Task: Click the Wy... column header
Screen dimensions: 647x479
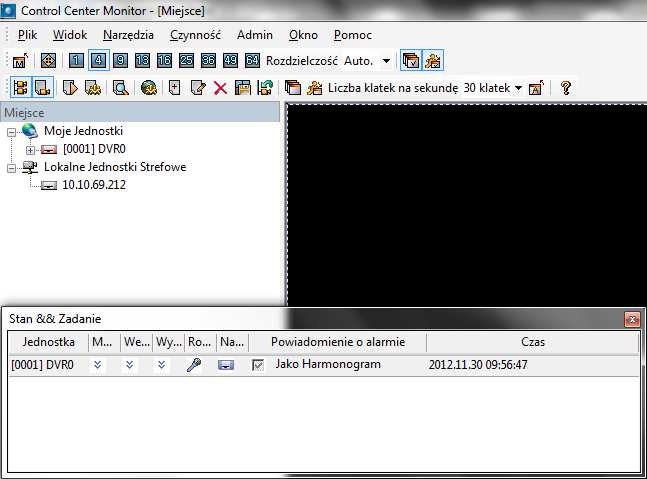Action: 168,342
